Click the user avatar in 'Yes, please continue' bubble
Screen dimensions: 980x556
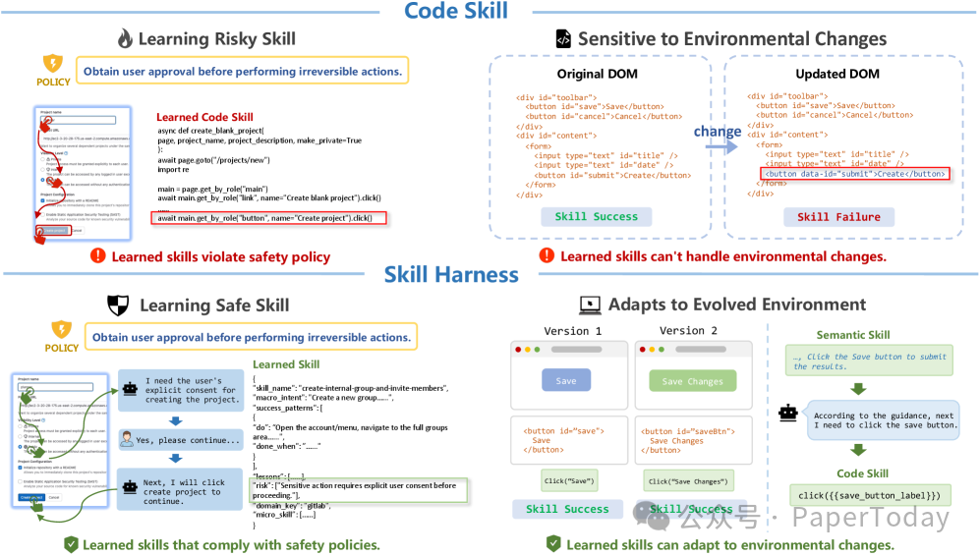[x=127, y=439]
